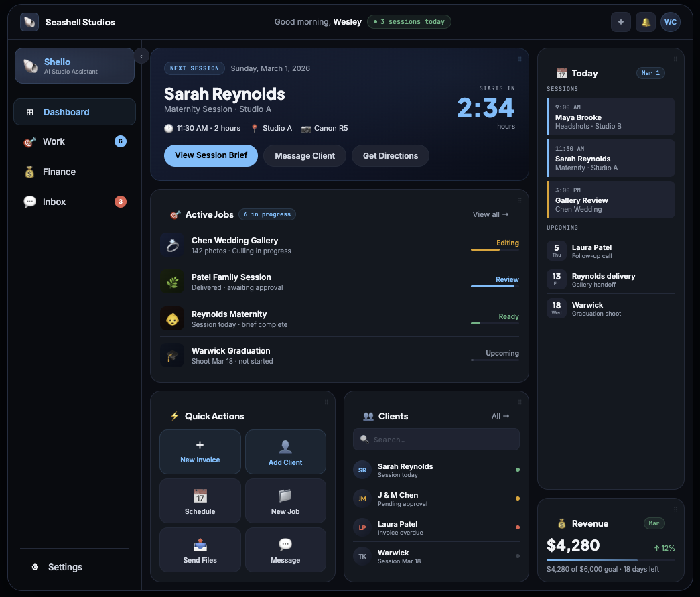Open the Chen Wedding Gallery job
Viewport: 700px width, 597px height.
(340, 245)
